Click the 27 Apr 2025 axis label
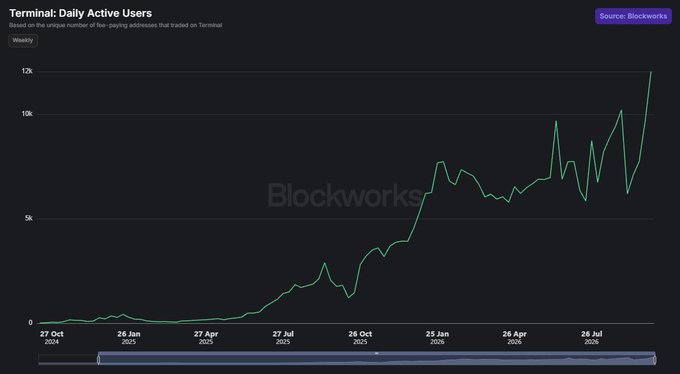This screenshot has width=680, height=374. tap(206, 338)
